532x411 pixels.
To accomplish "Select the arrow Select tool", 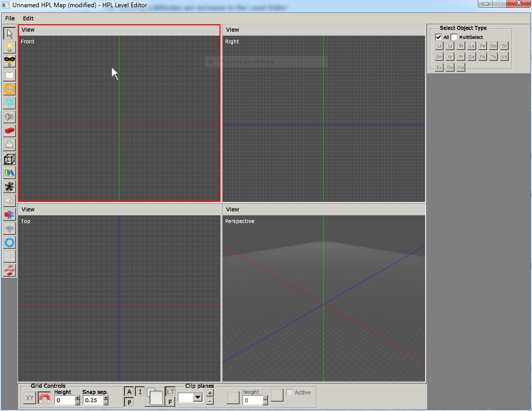I will 9,34.
